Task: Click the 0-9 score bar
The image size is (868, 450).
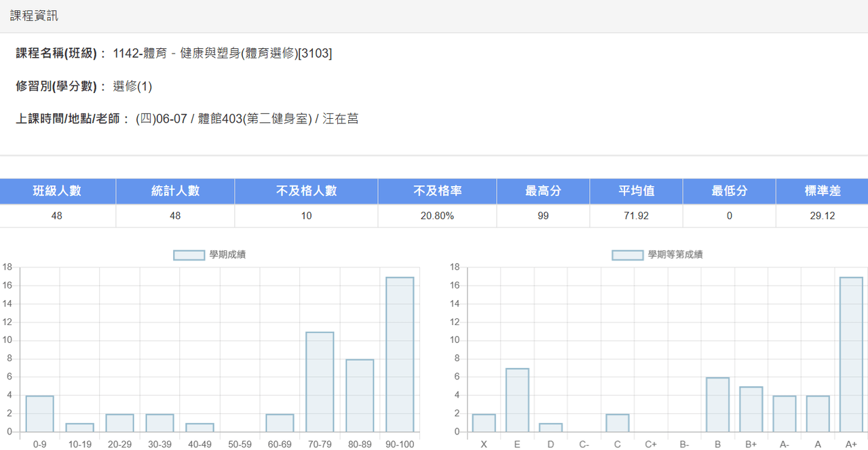Action: 40,414
